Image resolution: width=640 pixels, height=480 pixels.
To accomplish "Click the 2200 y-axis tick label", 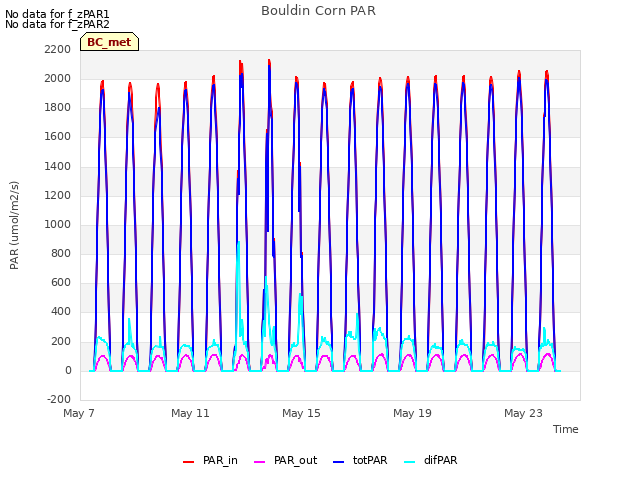I will 58,49.
